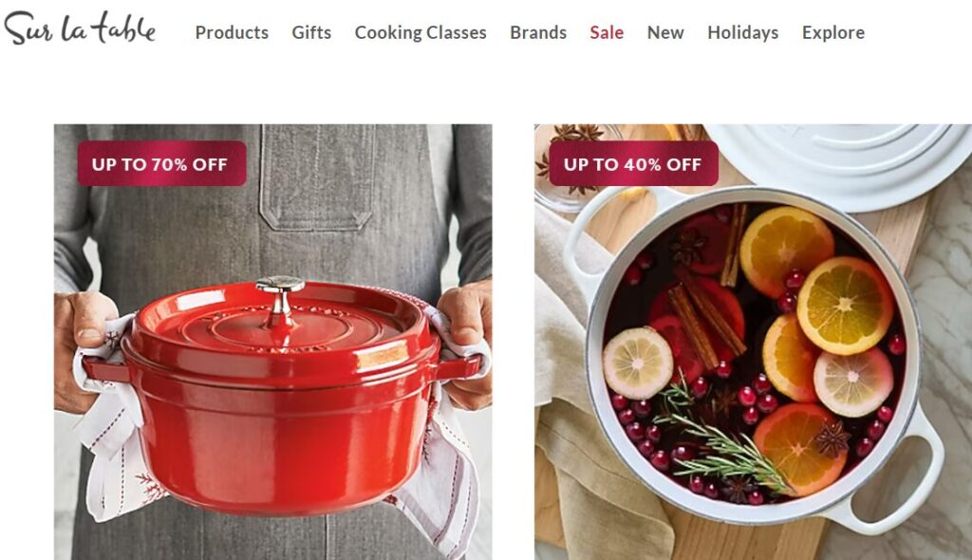Click the Sur la Table logo
This screenshot has height=560, width=972.
[80, 29]
